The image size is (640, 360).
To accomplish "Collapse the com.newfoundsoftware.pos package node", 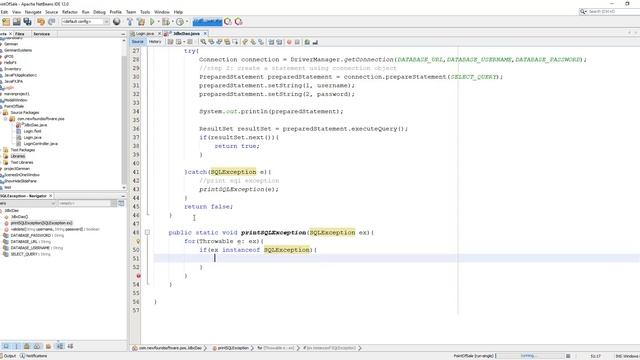I will coord(6,119).
